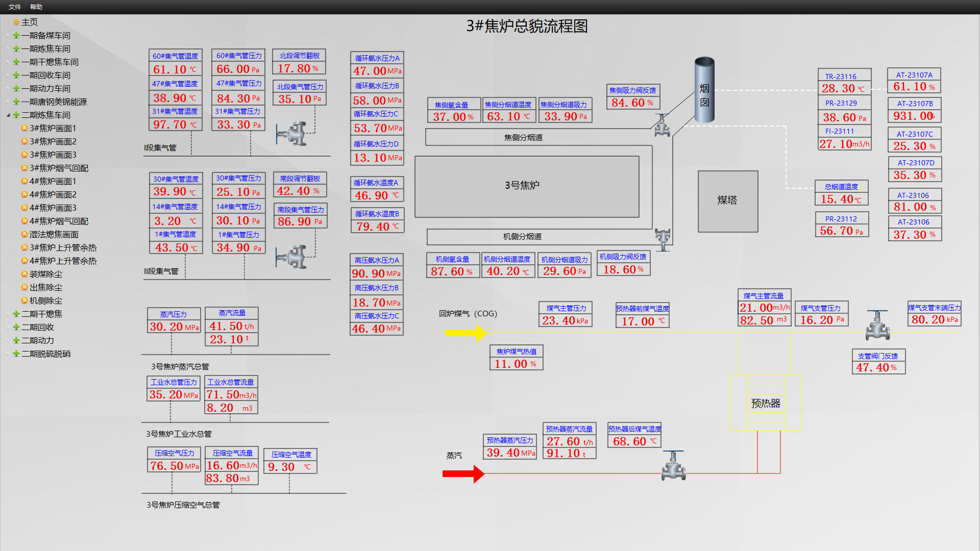Viewport: 980px width, 551px height.
Task: Click the coke-side flue suction valve
Action: [662, 126]
